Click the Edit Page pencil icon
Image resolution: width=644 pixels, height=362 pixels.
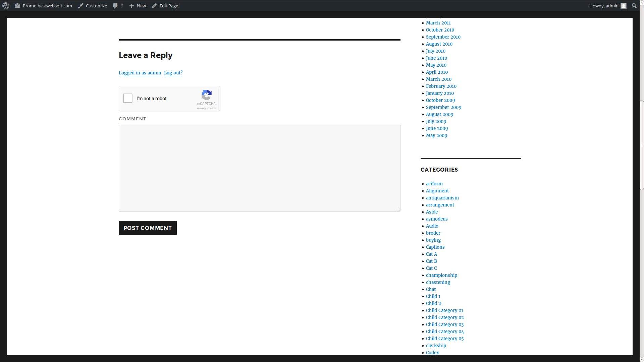pyautogui.click(x=154, y=6)
